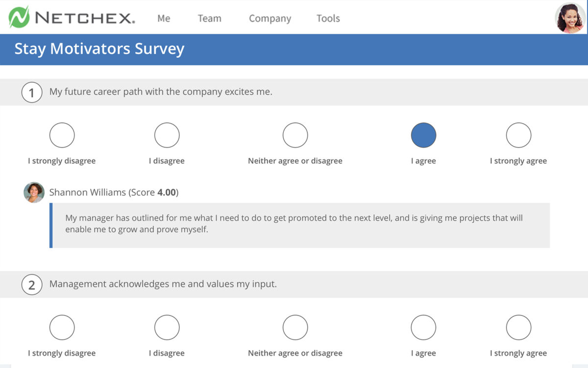Viewport: 588px width, 368px height.
Task: Open the Me menu
Action: 164,19
